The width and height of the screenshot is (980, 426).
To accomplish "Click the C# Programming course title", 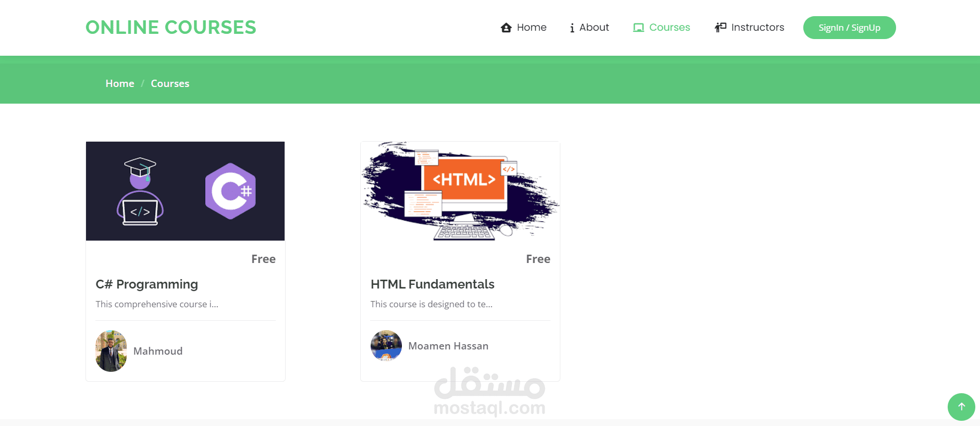I will [x=147, y=284].
